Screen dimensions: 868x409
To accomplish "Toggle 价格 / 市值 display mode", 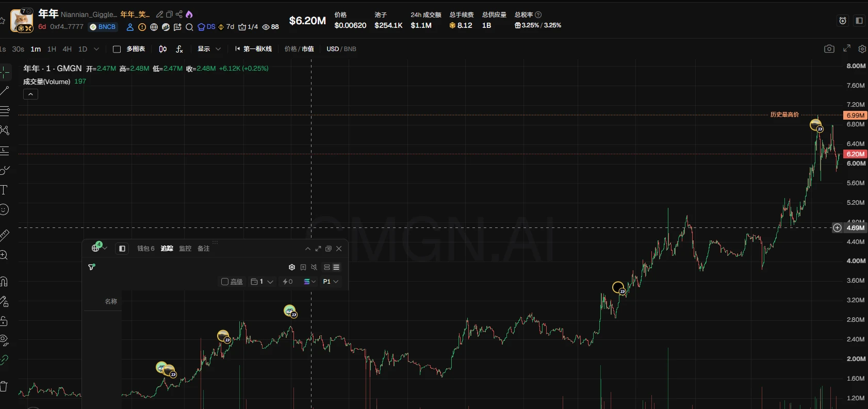I will coord(299,49).
